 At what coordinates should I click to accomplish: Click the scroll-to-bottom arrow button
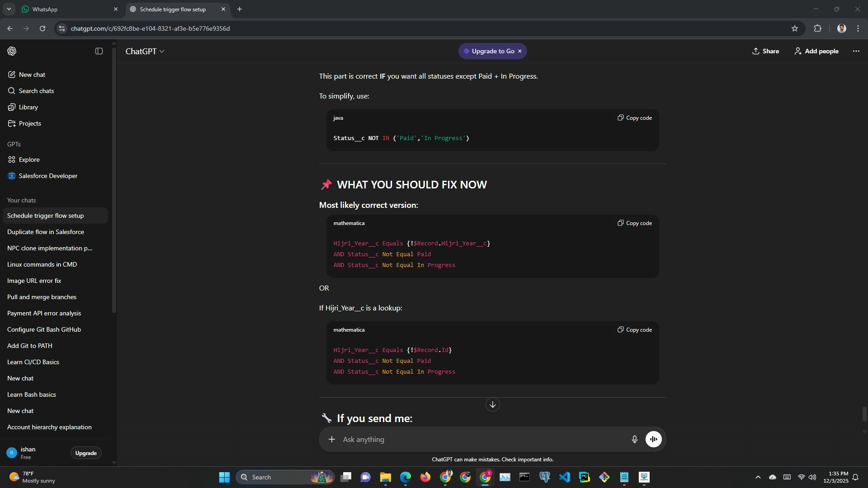click(x=492, y=404)
